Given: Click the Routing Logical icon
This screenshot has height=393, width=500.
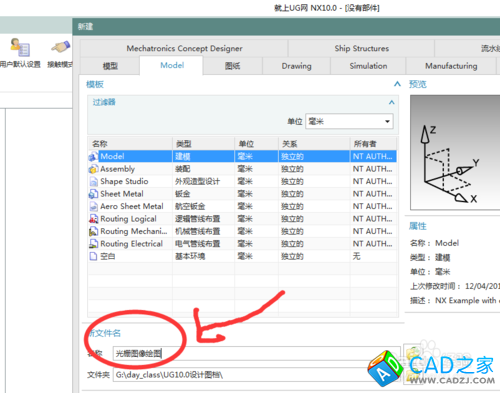Looking at the screenshot, I should [x=93, y=219].
